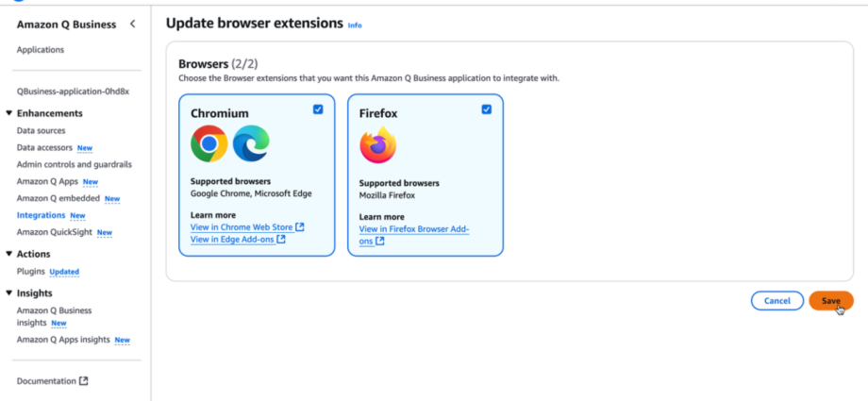Click the Google Chrome logo icon

coord(209,143)
